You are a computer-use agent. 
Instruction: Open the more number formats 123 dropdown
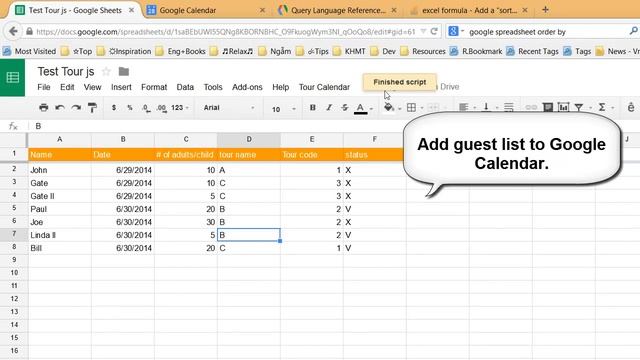click(180, 108)
